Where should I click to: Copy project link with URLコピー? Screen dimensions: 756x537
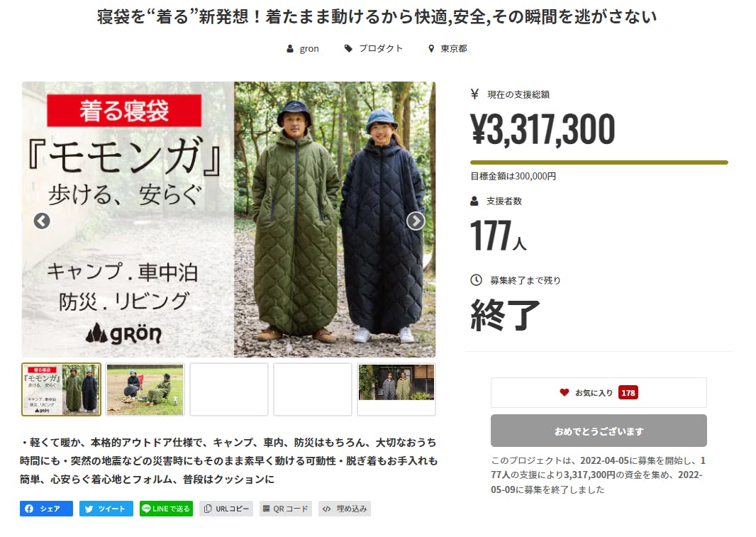pos(226,509)
